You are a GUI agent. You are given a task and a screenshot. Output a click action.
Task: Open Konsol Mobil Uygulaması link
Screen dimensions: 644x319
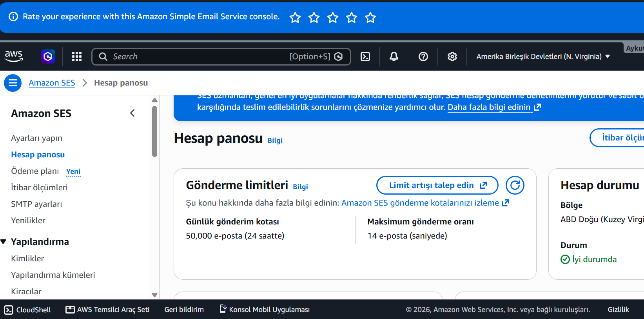265,310
